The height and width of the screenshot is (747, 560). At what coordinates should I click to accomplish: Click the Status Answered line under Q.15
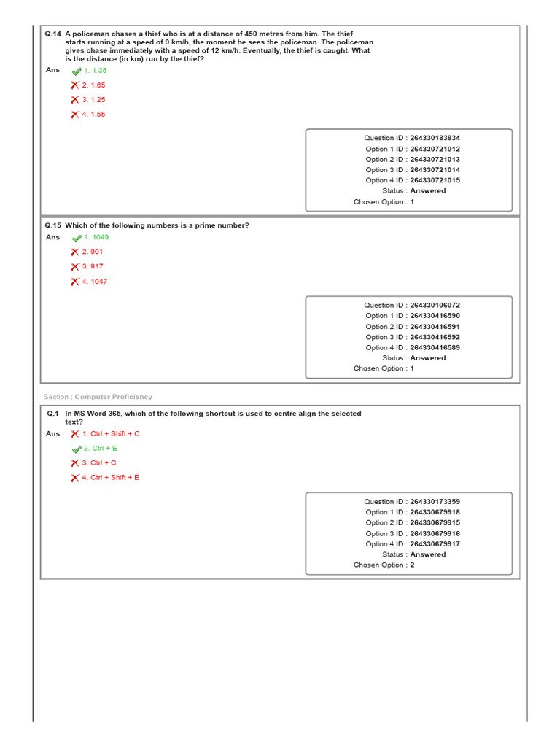[x=414, y=358]
